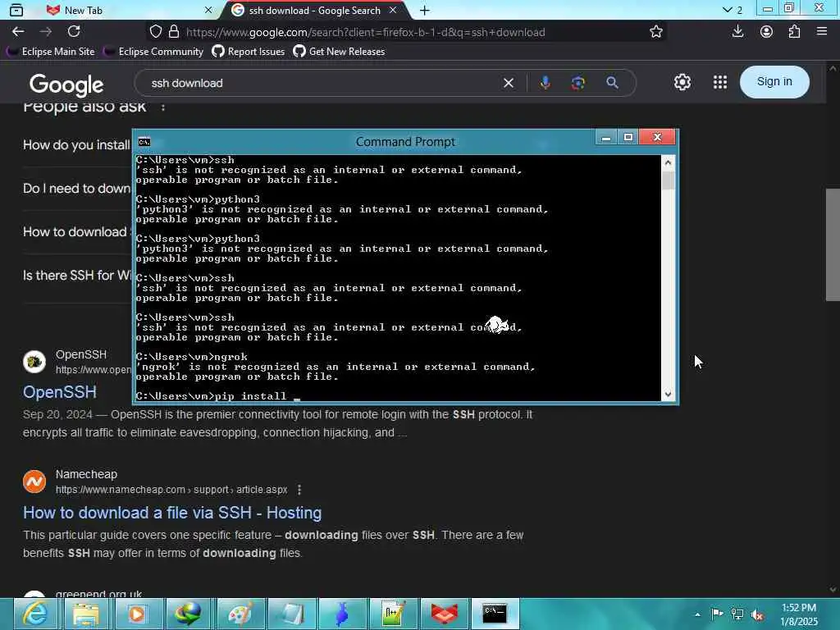Bookmark this page with the star
Screen dimensions: 840x630
pyautogui.click(x=655, y=32)
